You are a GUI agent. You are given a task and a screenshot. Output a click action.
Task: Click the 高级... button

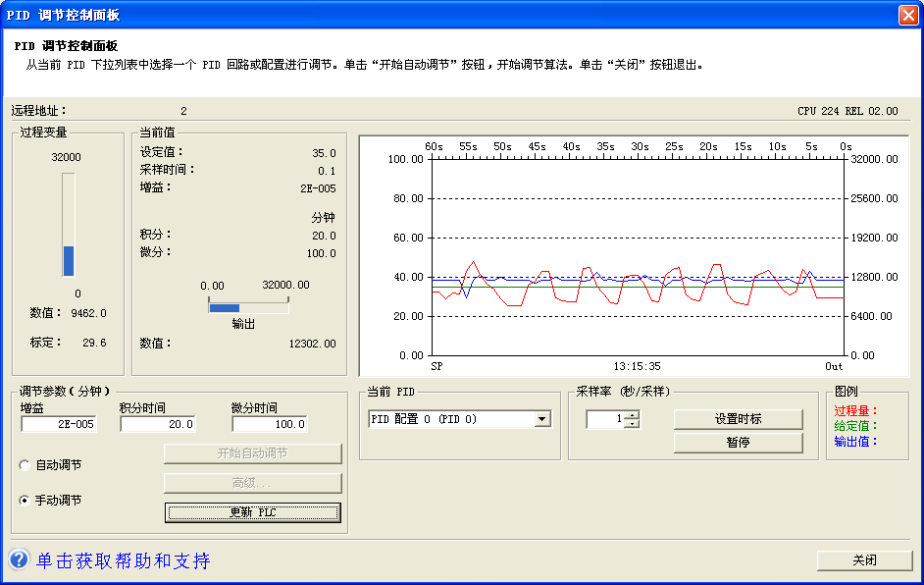pyautogui.click(x=253, y=483)
